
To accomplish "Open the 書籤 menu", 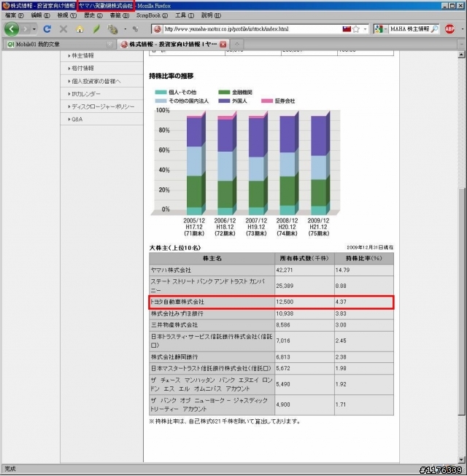I will click(x=119, y=15).
